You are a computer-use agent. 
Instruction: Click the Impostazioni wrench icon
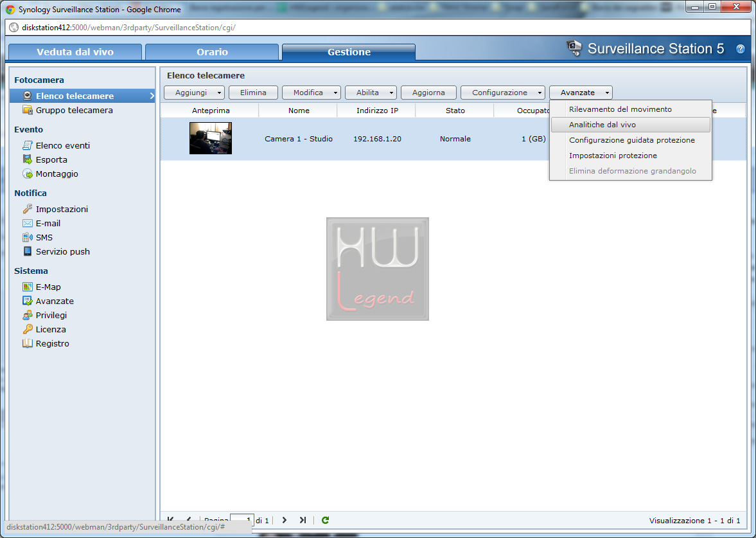[x=28, y=209]
